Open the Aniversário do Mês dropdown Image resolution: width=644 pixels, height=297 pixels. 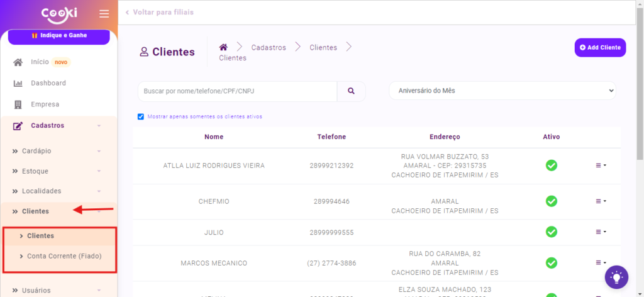point(502,91)
